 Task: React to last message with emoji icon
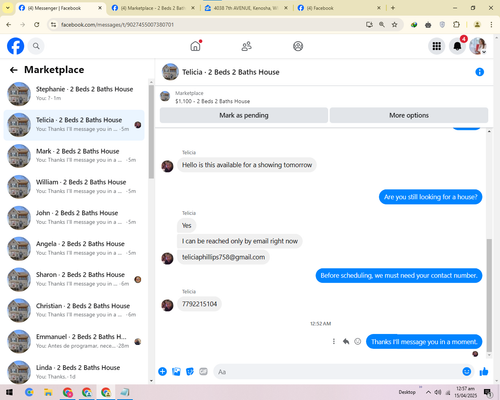(358, 341)
